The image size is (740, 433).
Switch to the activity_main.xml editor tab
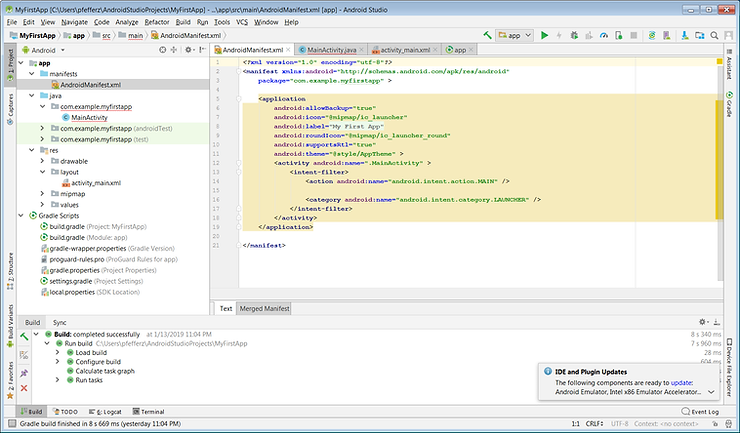[x=405, y=50]
